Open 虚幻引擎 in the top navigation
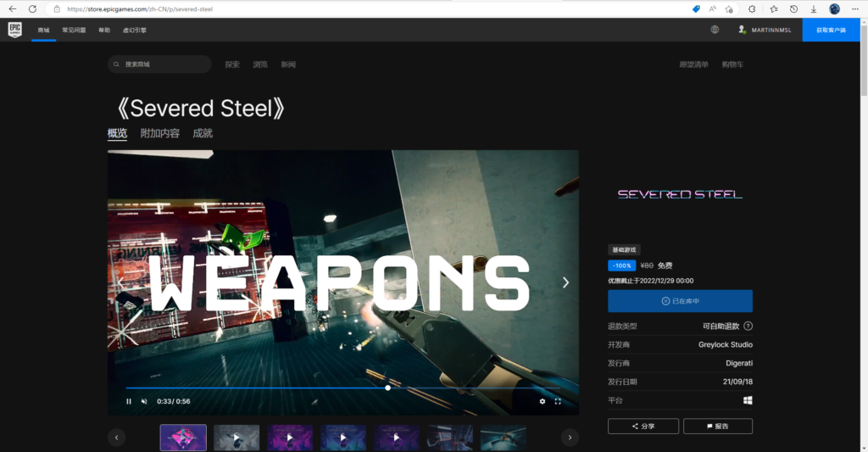Screen dimensions: 868x452 135,30
